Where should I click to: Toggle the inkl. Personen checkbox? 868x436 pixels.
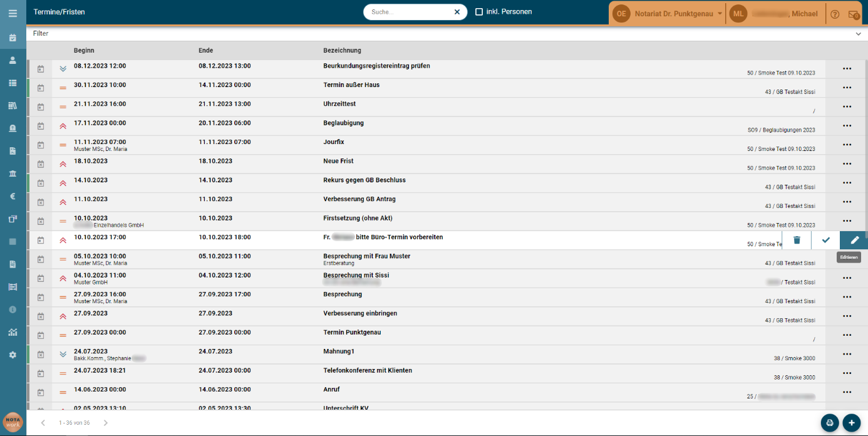(479, 12)
